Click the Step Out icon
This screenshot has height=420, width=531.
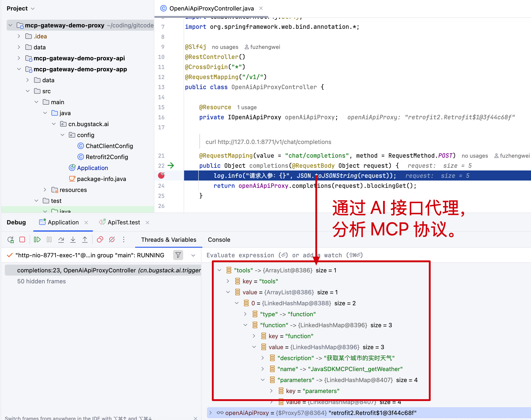tap(85, 239)
